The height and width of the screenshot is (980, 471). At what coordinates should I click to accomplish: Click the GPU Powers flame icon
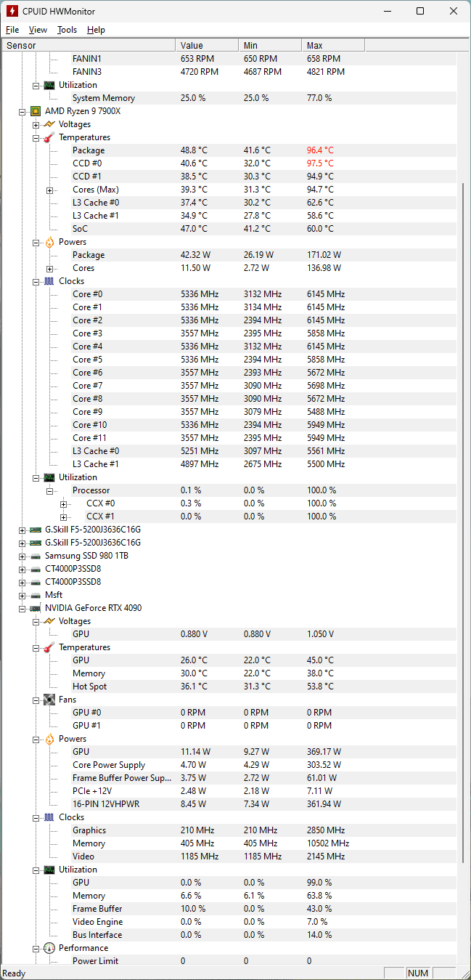[49, 739]
